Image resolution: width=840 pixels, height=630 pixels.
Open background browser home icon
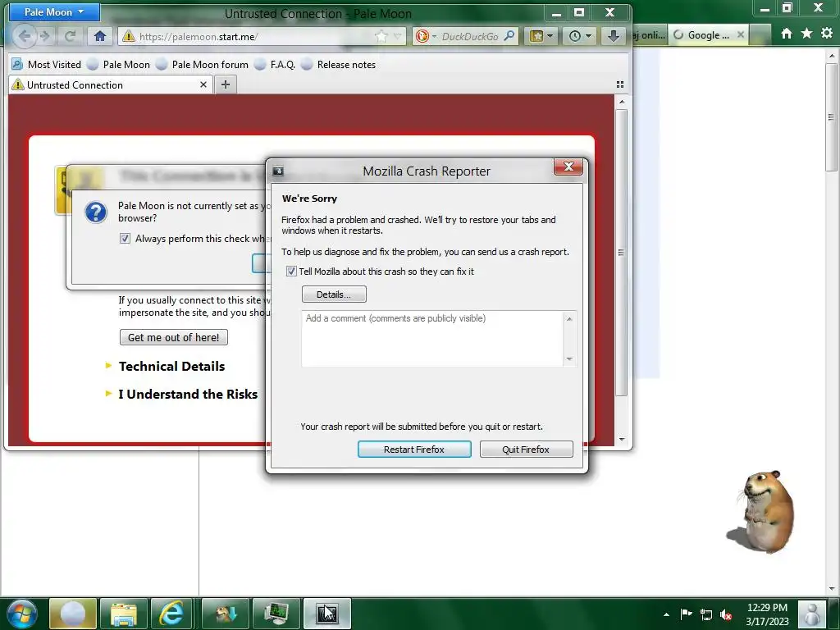(787, 34)
